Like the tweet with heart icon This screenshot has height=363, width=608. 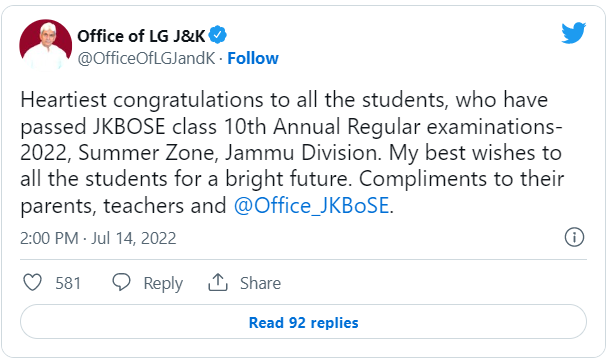point(33,282)
